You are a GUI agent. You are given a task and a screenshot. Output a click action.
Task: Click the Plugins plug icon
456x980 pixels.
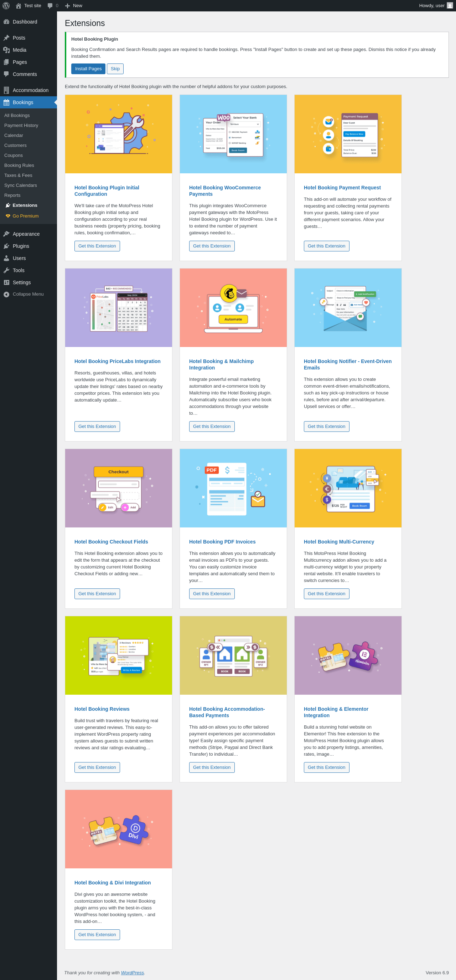[x=6, y=246]
